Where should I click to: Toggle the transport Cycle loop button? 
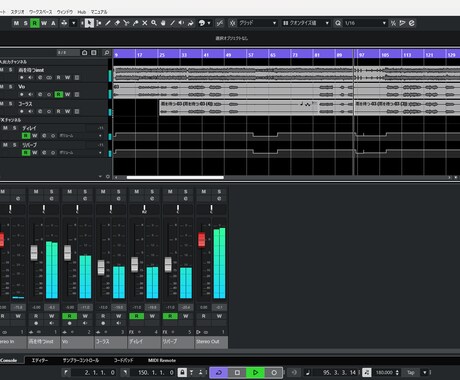tap(219, 372)
